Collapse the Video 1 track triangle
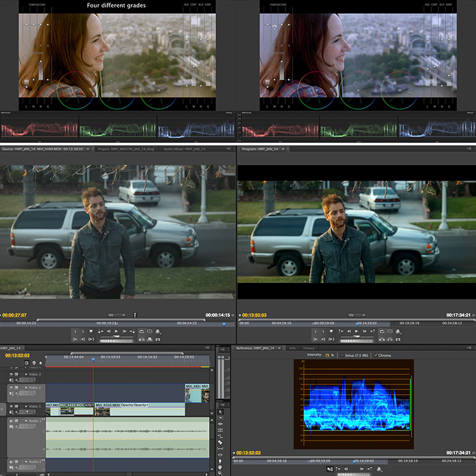The height and width of the screenshot is (476, 476). point(26,407)
